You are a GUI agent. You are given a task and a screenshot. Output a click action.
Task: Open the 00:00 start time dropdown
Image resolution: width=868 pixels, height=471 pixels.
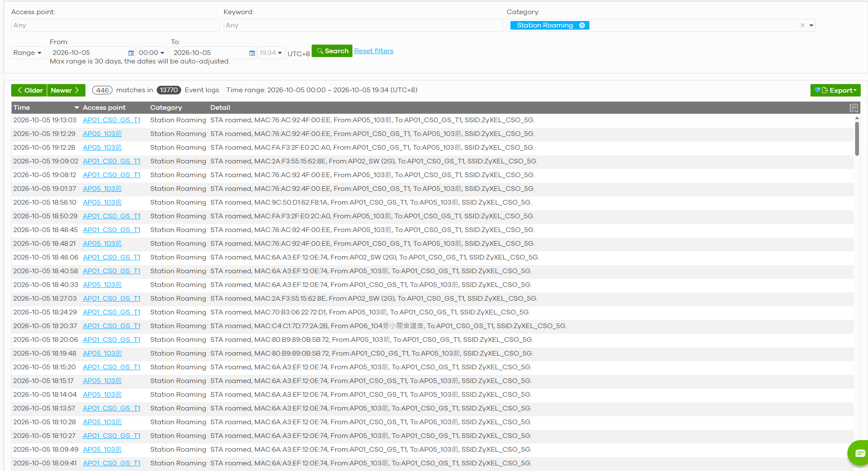point(152,53)
